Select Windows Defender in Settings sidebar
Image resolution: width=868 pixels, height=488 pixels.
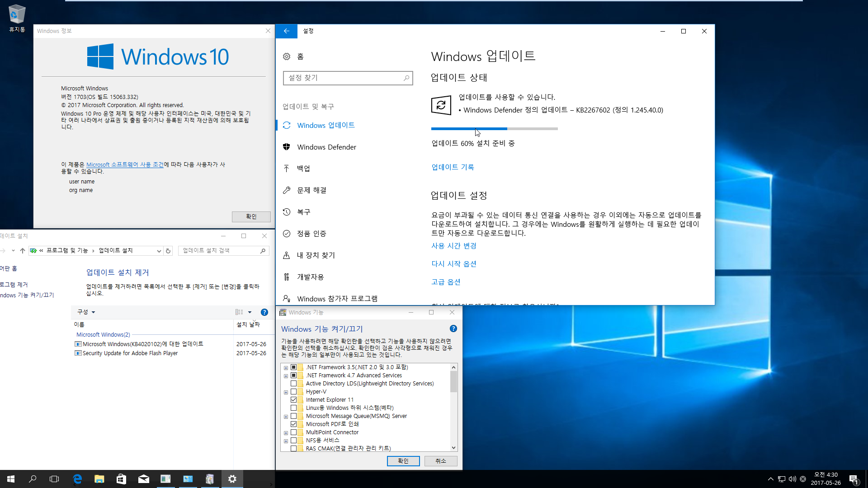click(326, 147)
